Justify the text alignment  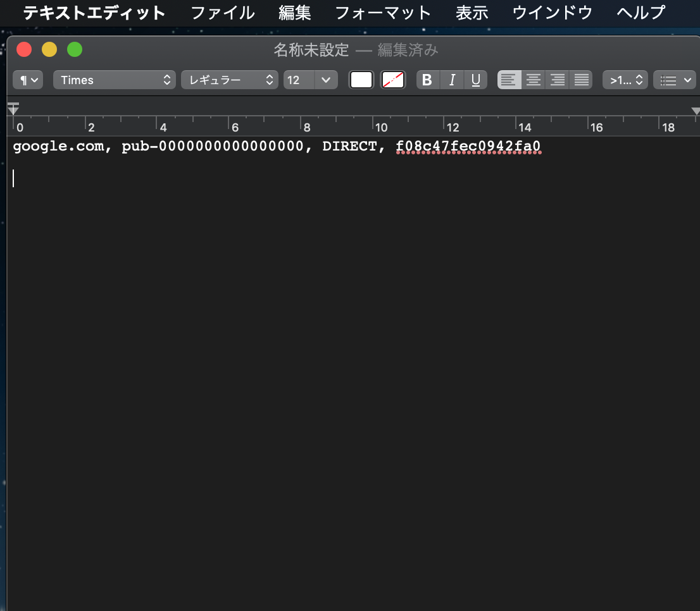[x=581, y=80]
